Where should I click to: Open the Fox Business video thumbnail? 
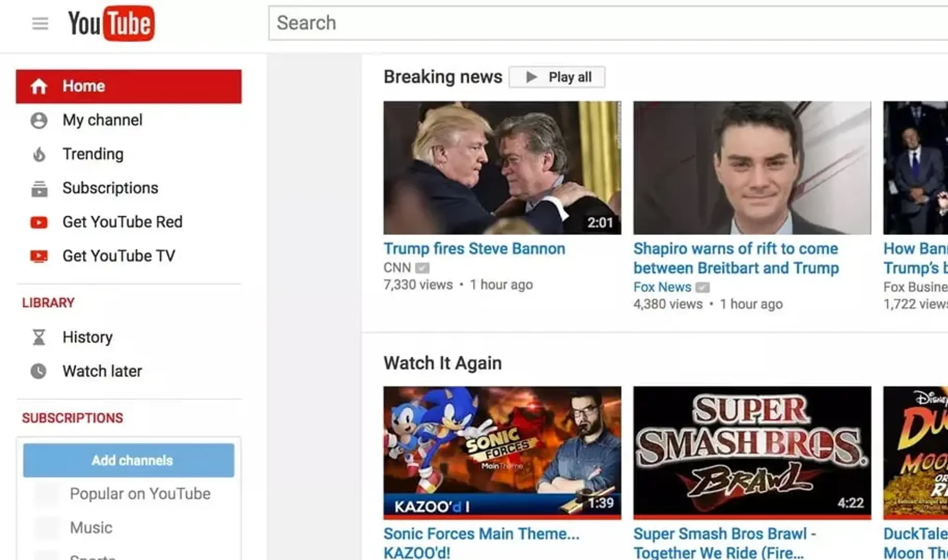coord(916,168)
